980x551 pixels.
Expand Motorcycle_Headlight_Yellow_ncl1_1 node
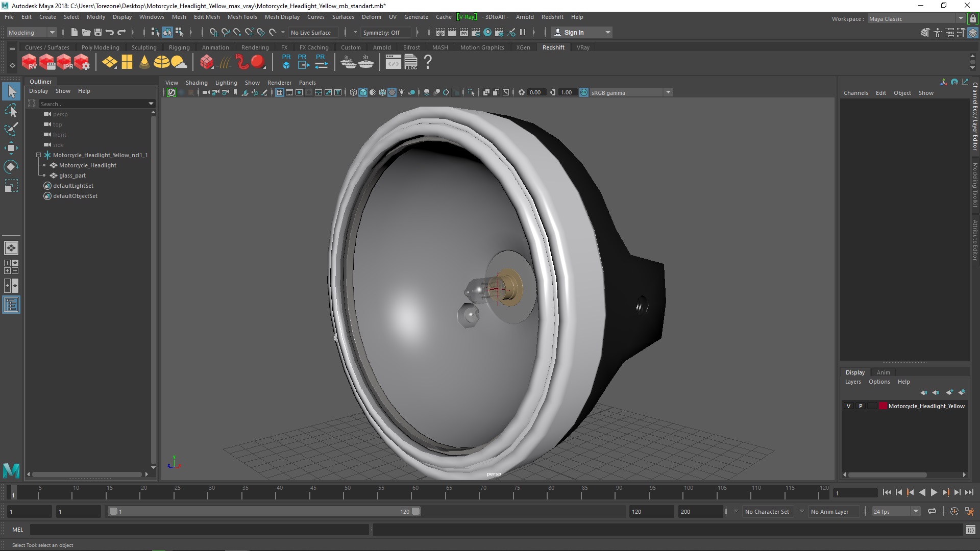(38, 155)
